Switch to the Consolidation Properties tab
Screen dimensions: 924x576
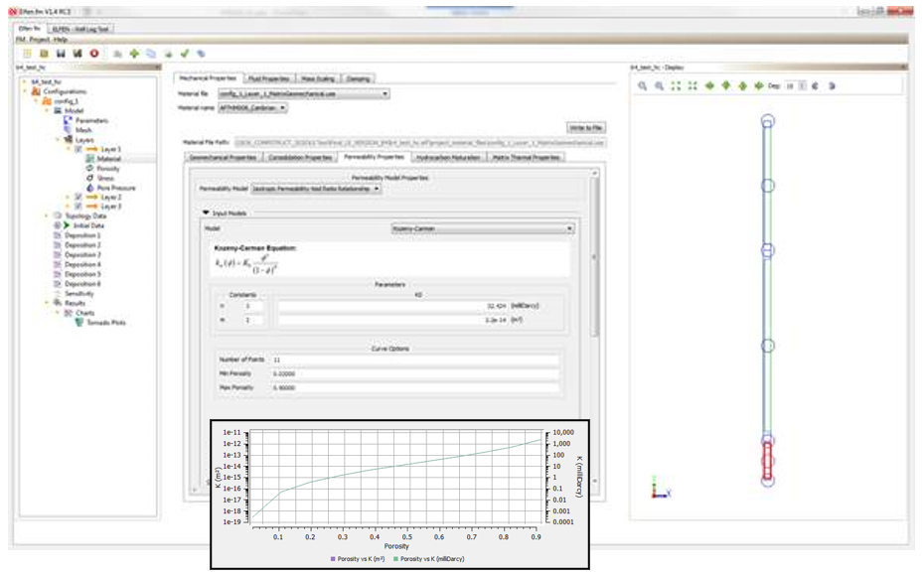pyautogui.click(x=302, y=157)
